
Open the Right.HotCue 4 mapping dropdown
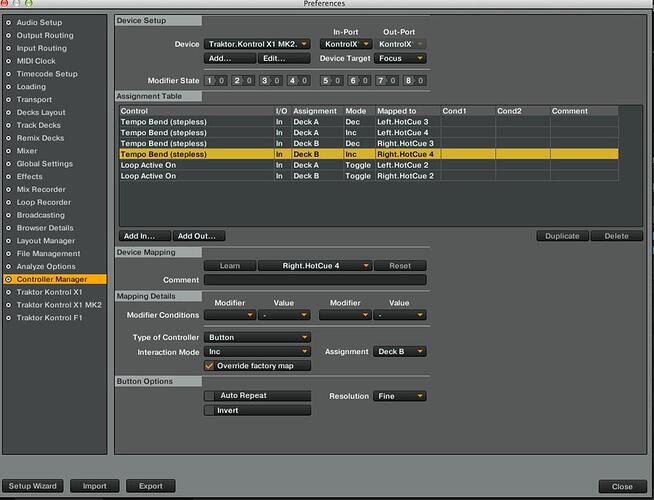pos(315,266)
